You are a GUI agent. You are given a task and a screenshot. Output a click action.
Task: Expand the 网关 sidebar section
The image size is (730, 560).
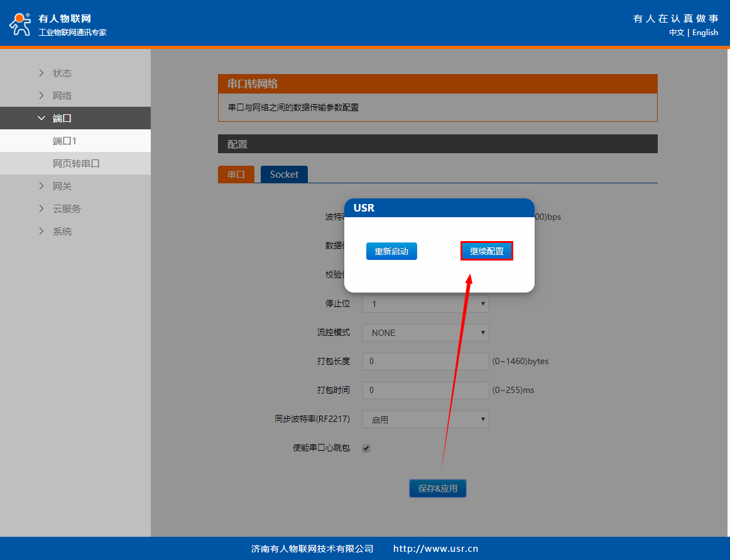point(62,186)
